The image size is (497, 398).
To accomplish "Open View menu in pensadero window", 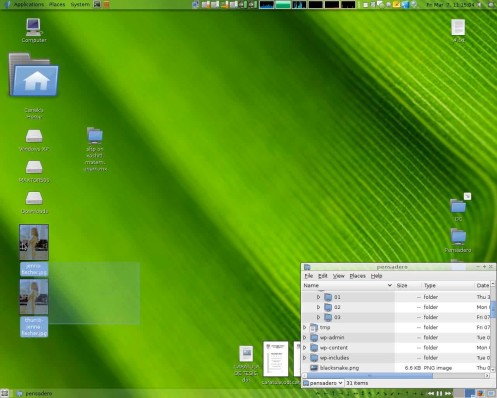I will (339, 276).
